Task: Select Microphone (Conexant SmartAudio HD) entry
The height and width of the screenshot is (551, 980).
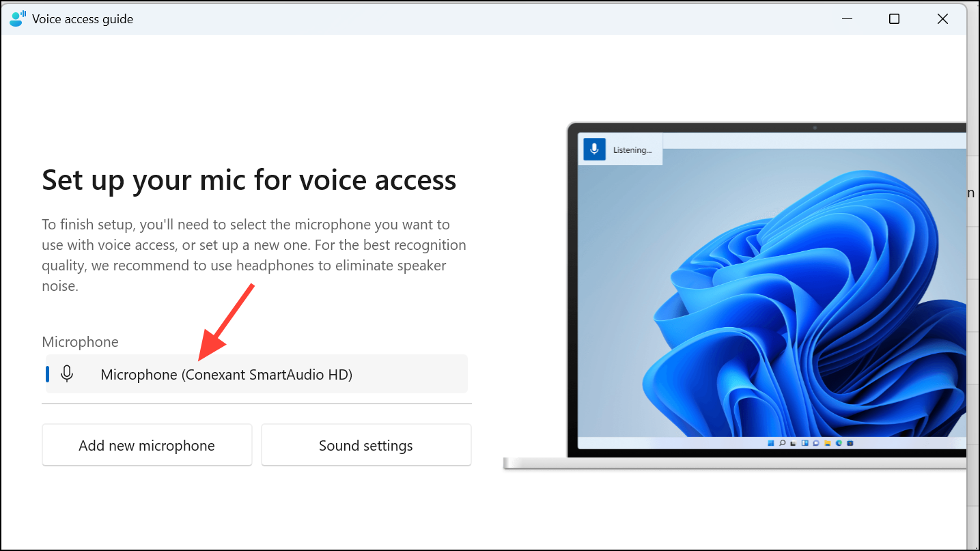Action: point(257,374)
